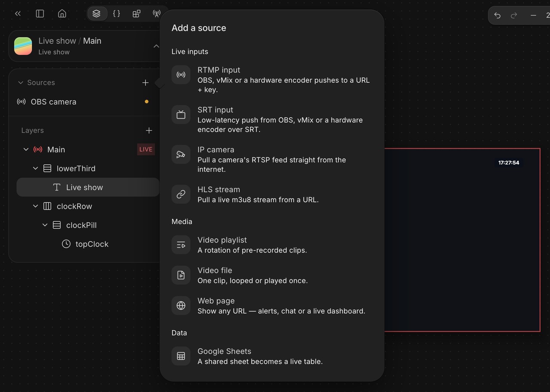This screenshot has height=392, width=550.
Task: Choose RTMP input source
Action: coord(272,79)
